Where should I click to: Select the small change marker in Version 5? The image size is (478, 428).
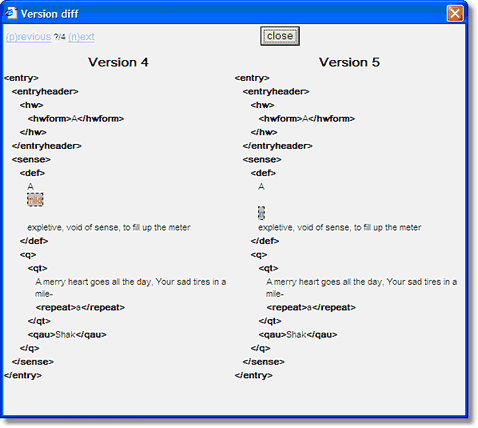[x=261, y=213]
